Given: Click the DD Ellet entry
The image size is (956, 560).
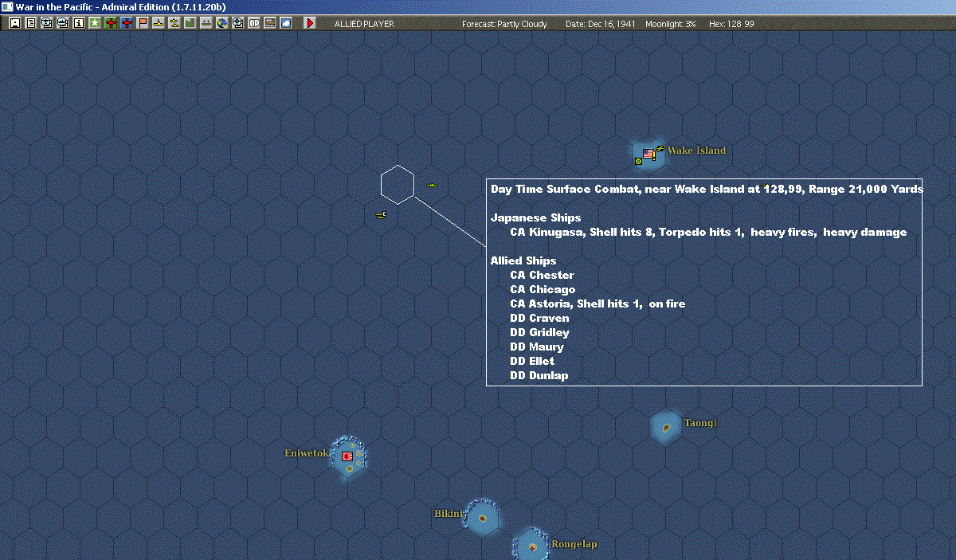Looking at the screenshot, I should tap(532, 362).
